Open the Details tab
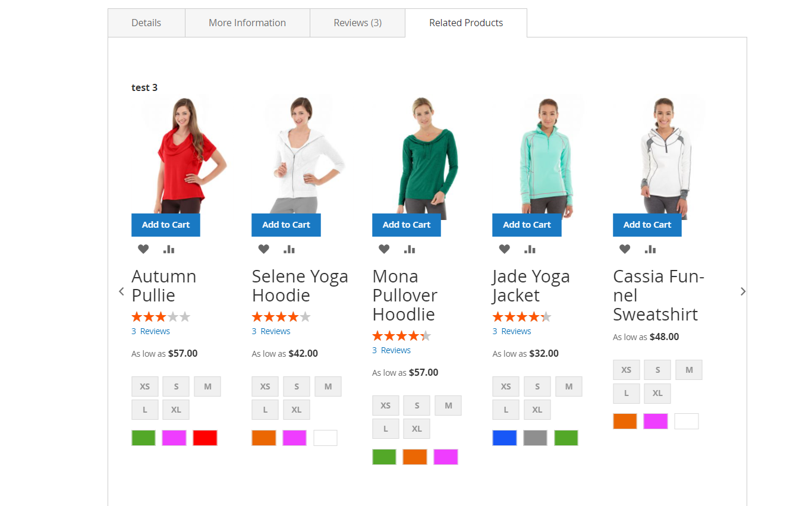The image size is (812, 506). 146,23
